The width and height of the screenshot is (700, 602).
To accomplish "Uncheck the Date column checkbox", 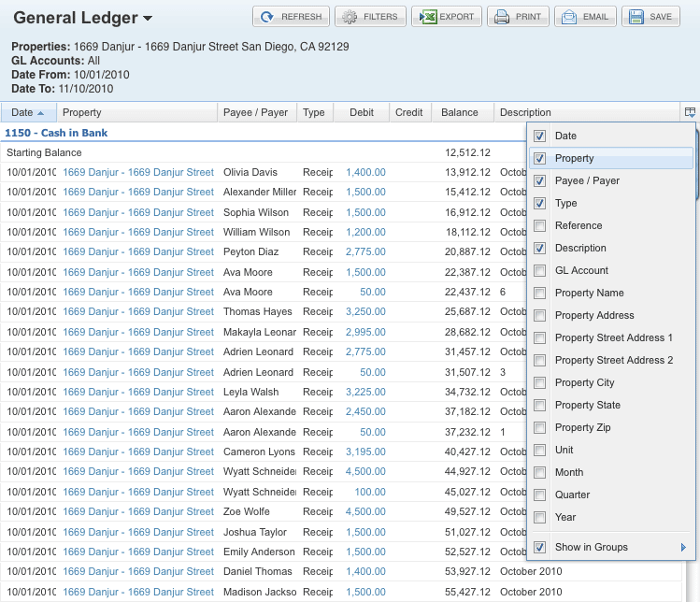I will click(x=540, y=136).
